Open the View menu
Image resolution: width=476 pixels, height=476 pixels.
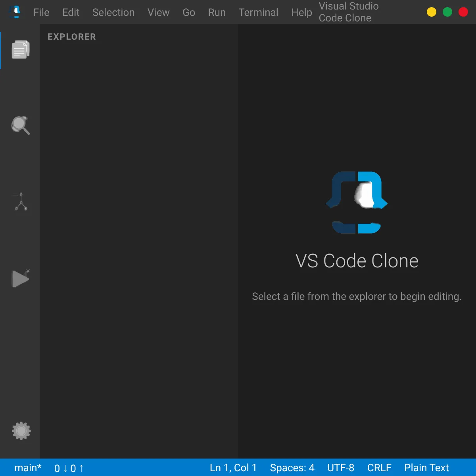(158, 12)
